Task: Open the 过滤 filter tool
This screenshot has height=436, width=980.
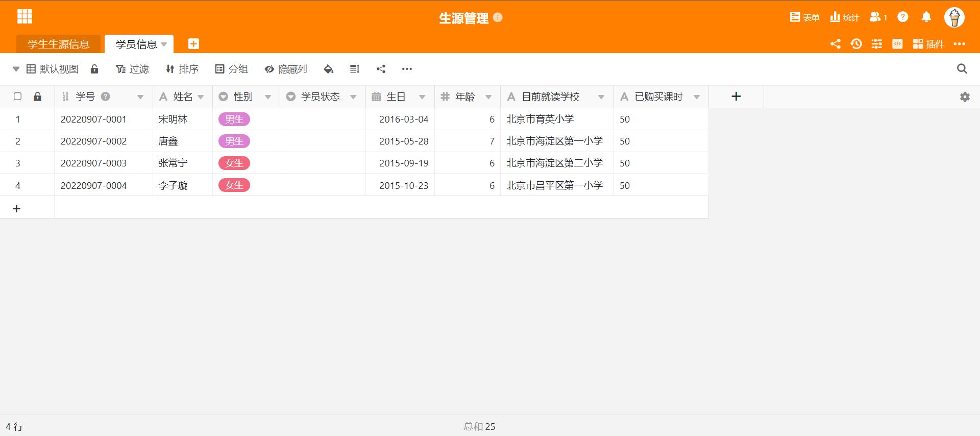Action: coord(132,69)
